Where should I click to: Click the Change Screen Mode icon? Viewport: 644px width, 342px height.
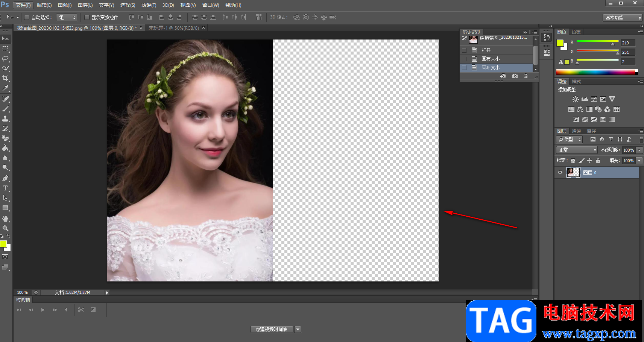(x=5, y=267)
